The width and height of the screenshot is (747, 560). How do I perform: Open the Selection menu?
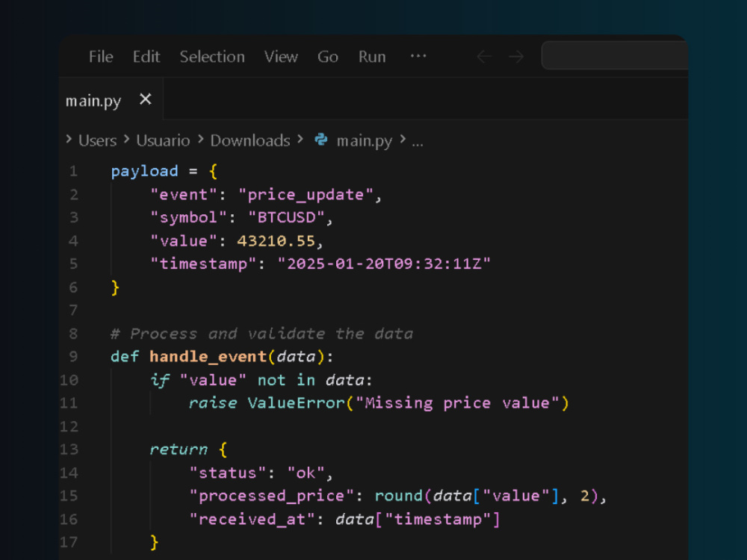pos(212,57)
